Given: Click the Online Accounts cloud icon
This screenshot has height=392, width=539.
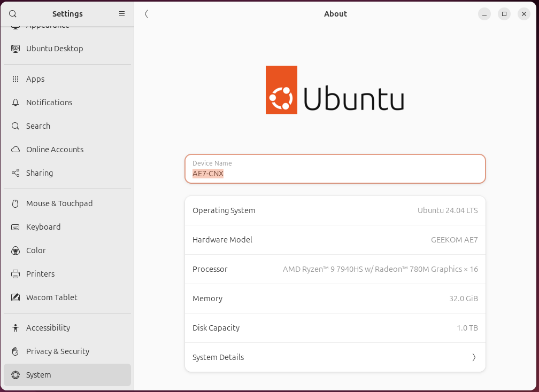Looking at the screenshot, I should click(16, 150).
